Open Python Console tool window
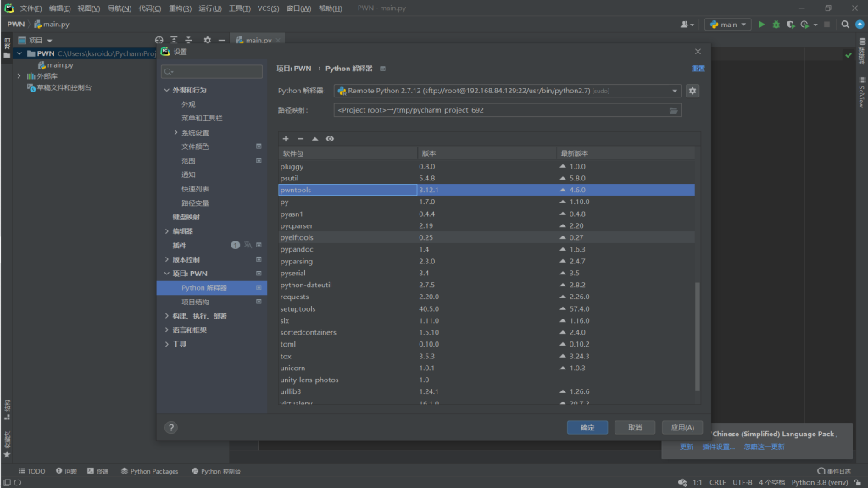This screenshot has width=868, height=488. tap(216, 471)
